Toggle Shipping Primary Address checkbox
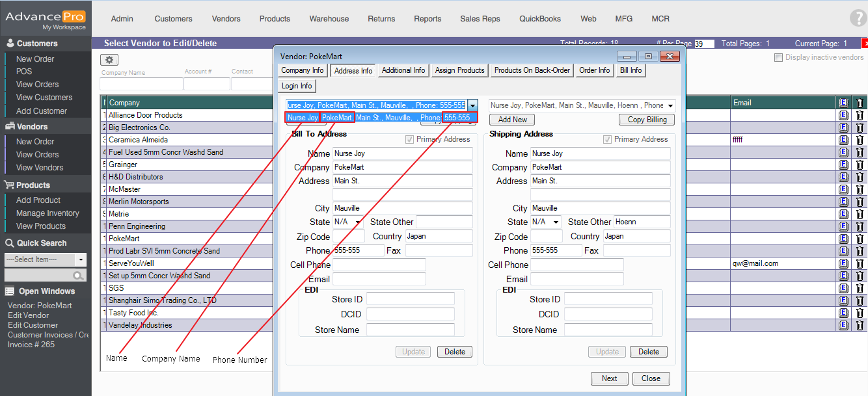Screen dimensions: 868x396 click(x=607, y=139)
